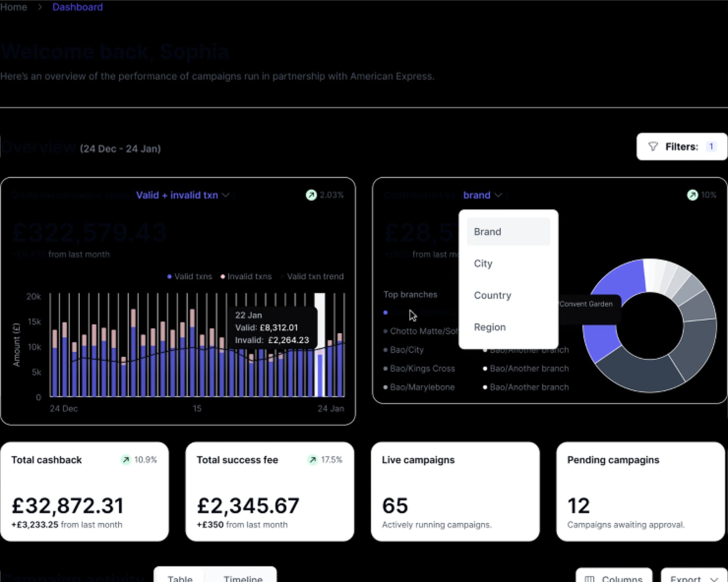Go to the Home breadcrumb link
The height and width of the screenshot is (582, 728).
(x=14, y=7)
